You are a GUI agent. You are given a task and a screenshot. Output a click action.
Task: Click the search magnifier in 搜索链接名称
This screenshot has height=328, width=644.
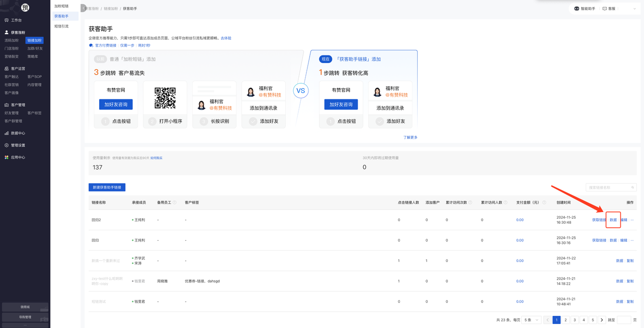pyautogui.click(x=633, y=187)
